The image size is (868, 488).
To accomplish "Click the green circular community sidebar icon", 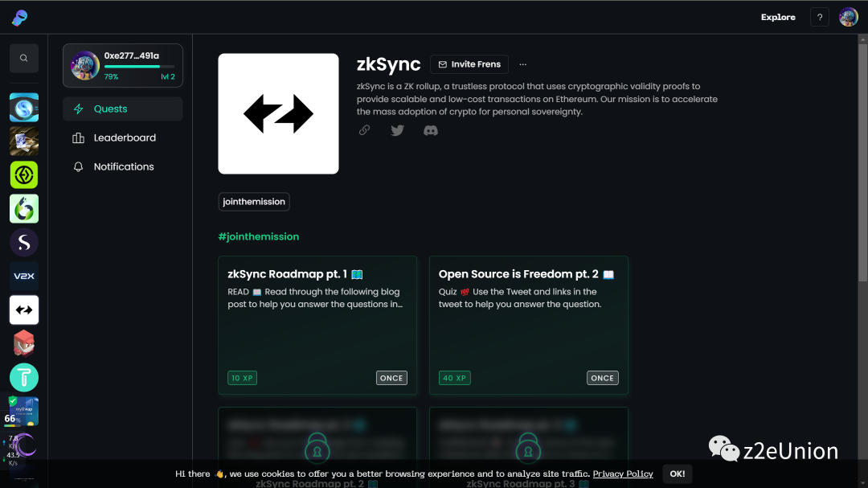I will [24, 174].
